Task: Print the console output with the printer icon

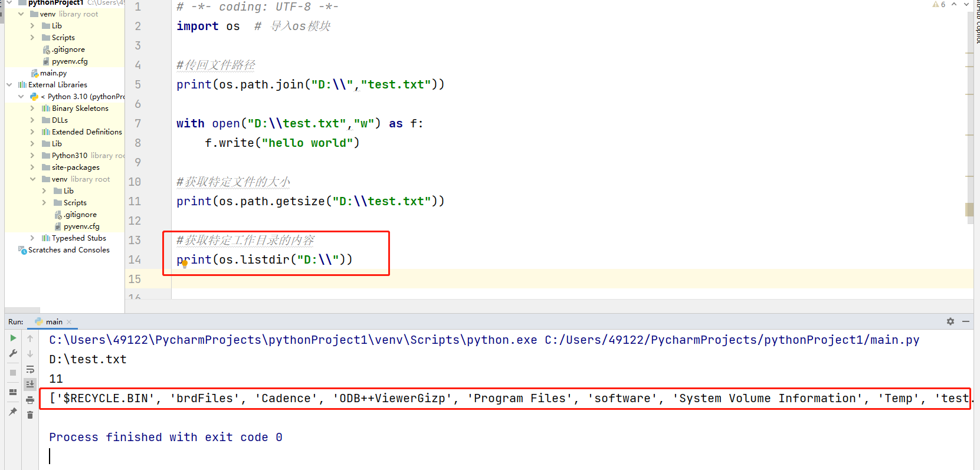Action: coord(30,400)
